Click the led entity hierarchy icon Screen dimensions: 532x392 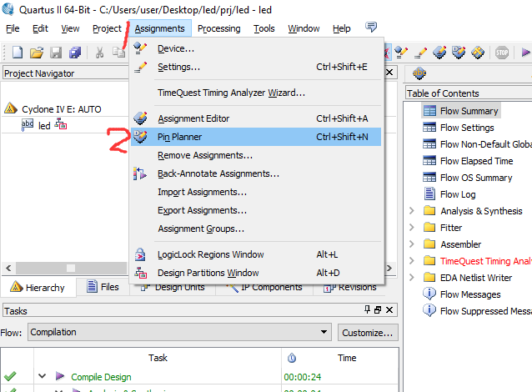(x=61, y=124)
